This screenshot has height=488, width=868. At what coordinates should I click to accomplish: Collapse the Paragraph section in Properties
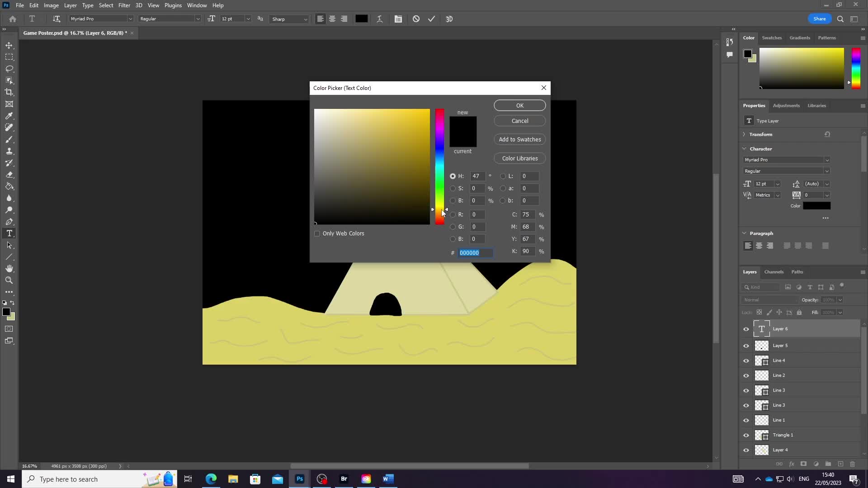[x=745, y=233]
